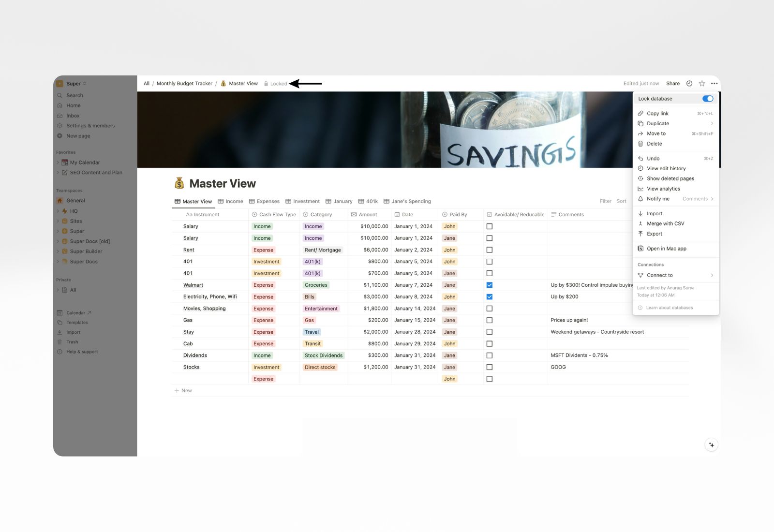Check Avoidable checkbox for Stay row
Image resolution: width=774 pixels, height=532 pixels.
(490, 332)
